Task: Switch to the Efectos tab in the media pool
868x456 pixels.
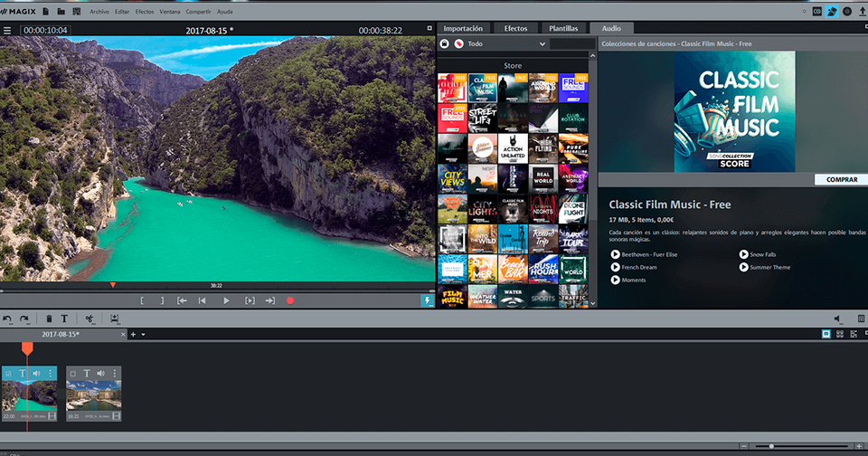Action: 516,28
